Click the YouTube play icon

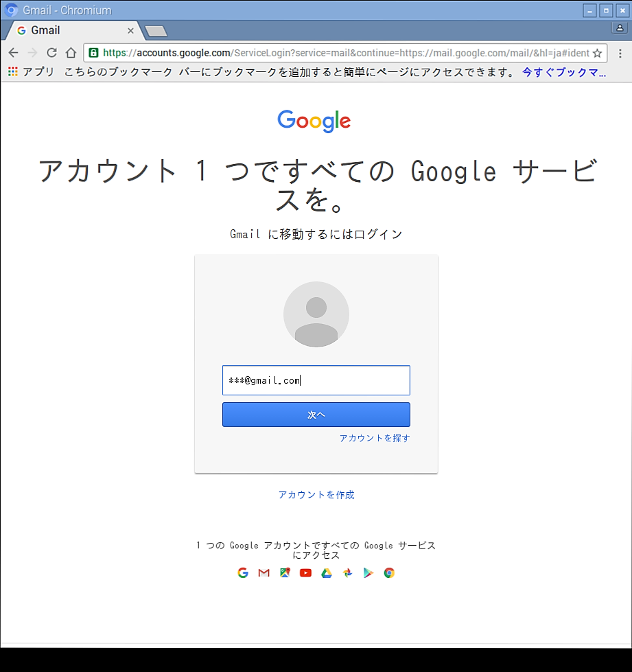pos(305,572)
